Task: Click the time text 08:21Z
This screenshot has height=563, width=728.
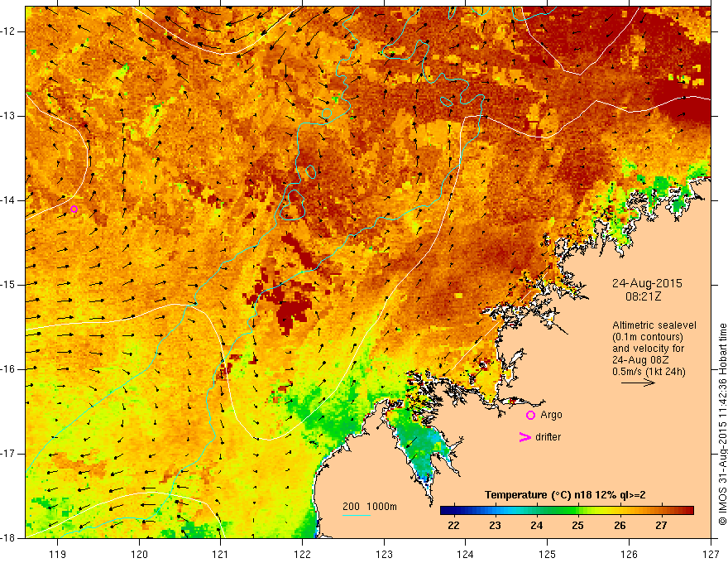Action: (x=643, y=296)
